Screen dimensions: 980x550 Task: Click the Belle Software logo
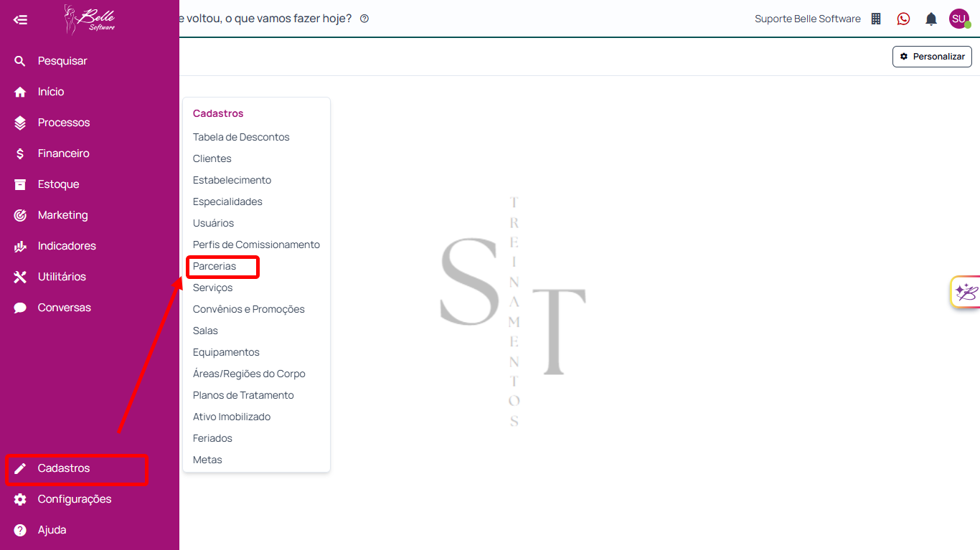coord(90,19)
